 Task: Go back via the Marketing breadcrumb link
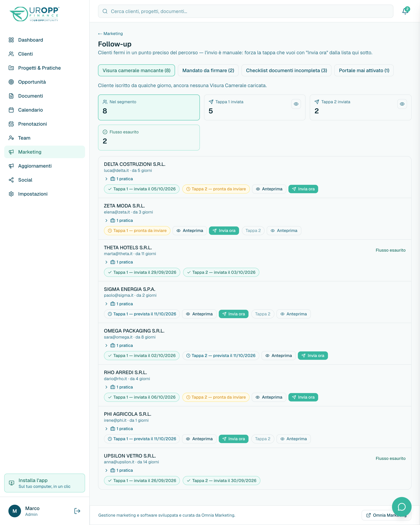coord(110,34)
